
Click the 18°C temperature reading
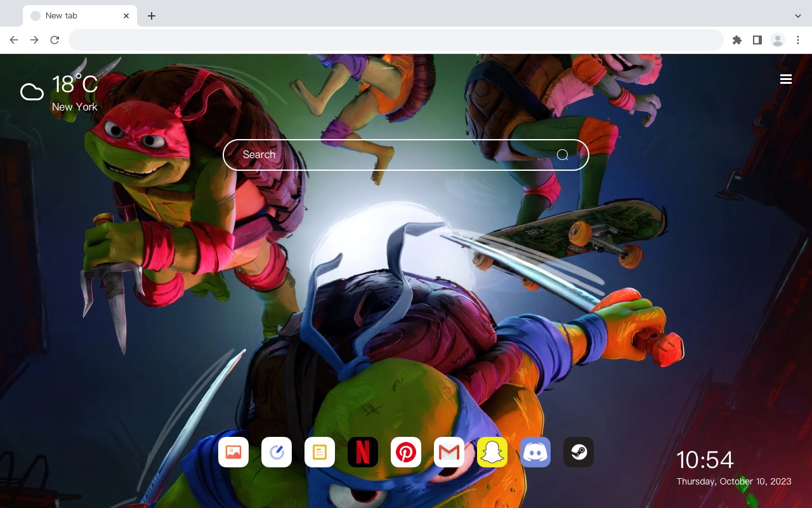[x=75, y=84]
